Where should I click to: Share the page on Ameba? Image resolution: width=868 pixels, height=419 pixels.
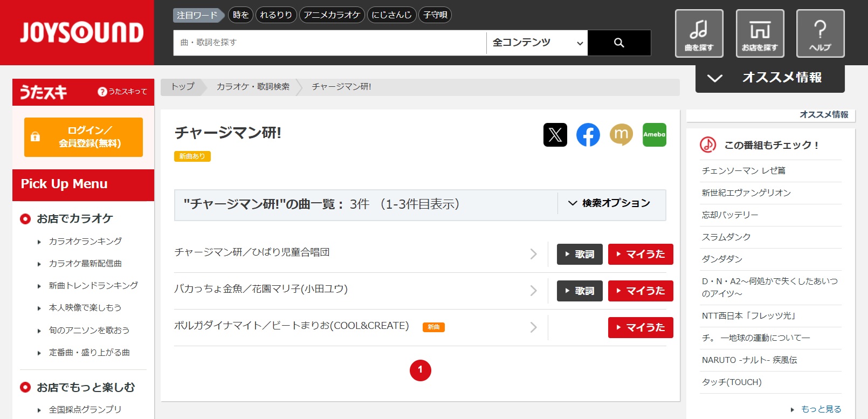654,135
